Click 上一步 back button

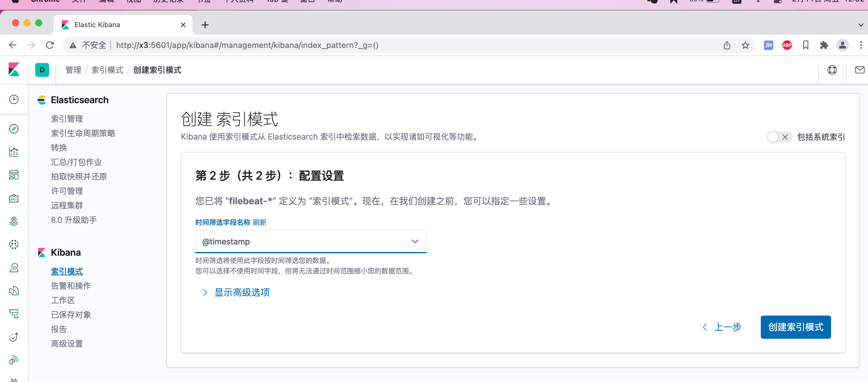click(x=722, y=327)
